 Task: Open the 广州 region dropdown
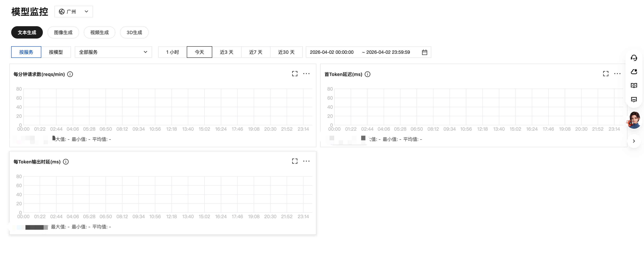(x=74, y=12)
